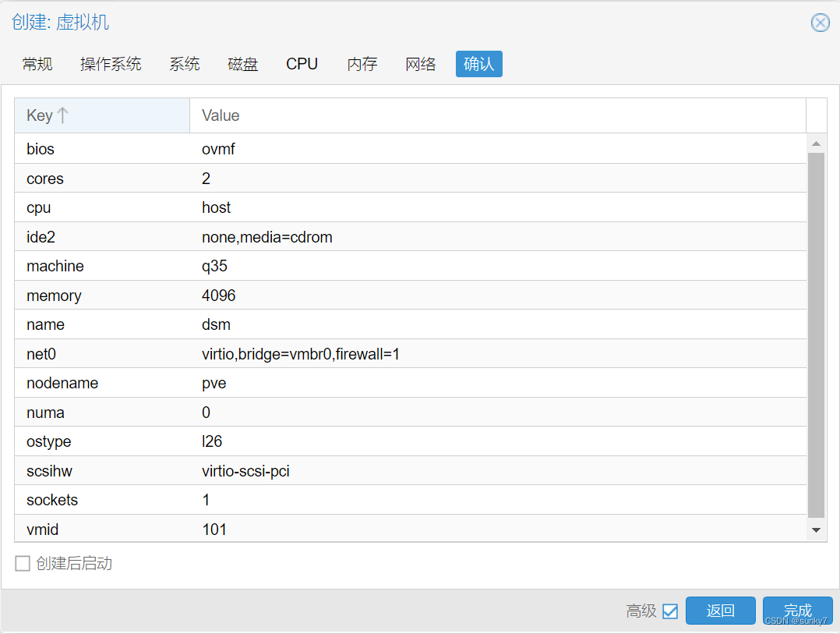Select the scsihw row key
The height and width of the screenshot is (634, 840).
49,470
